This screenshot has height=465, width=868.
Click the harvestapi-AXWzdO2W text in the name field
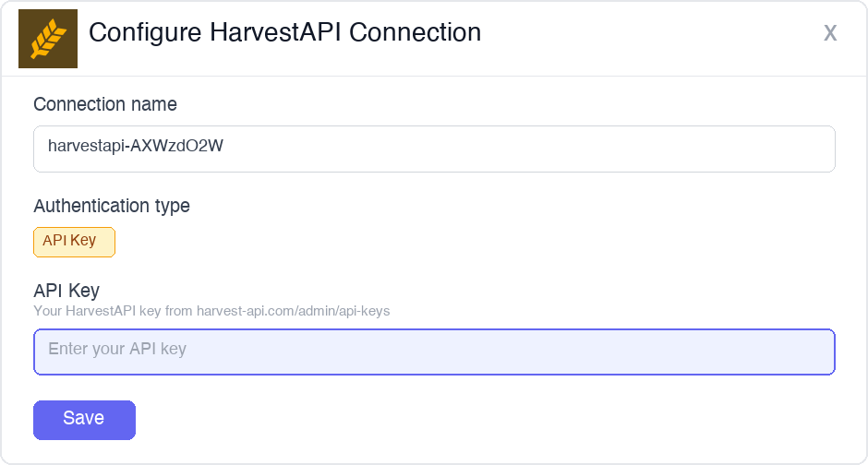coord(136,146)
